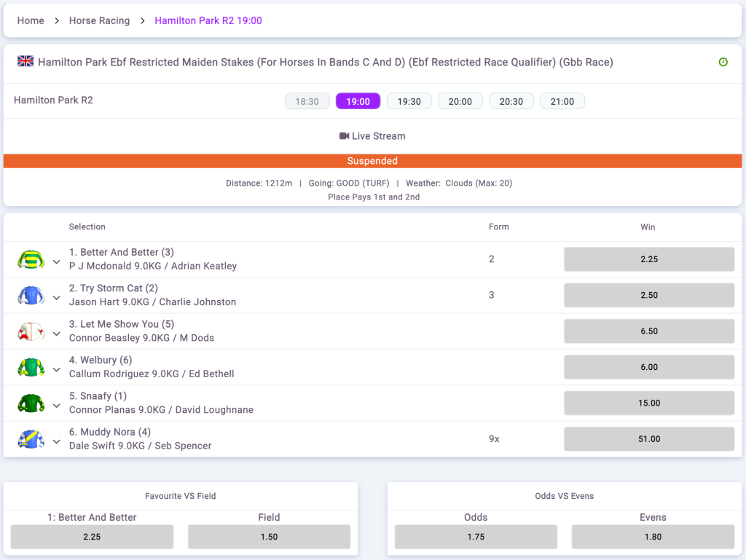The width and height of the screenshot is (746, 560).
Task: Click the Snaafy green silk icon
Action: pyautogui.click(x=31, y=403)
